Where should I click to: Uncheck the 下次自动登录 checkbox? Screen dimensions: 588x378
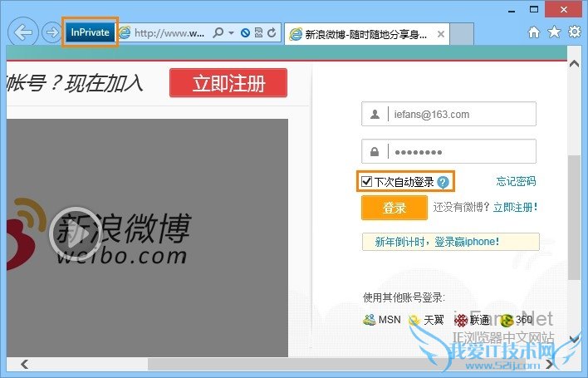pos(366,181)
